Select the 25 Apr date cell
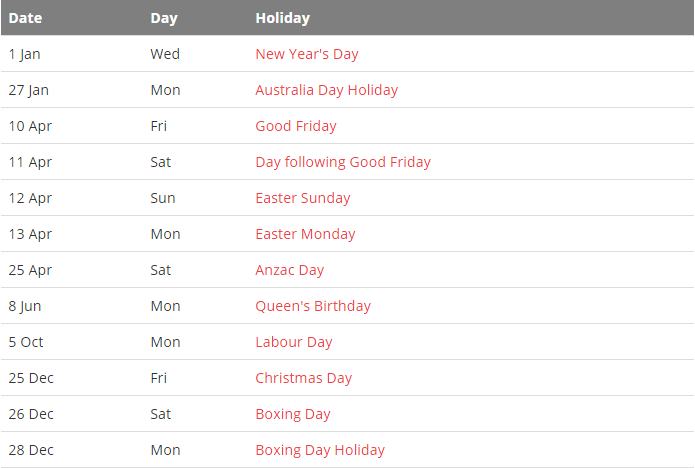 tap(30, 270)
